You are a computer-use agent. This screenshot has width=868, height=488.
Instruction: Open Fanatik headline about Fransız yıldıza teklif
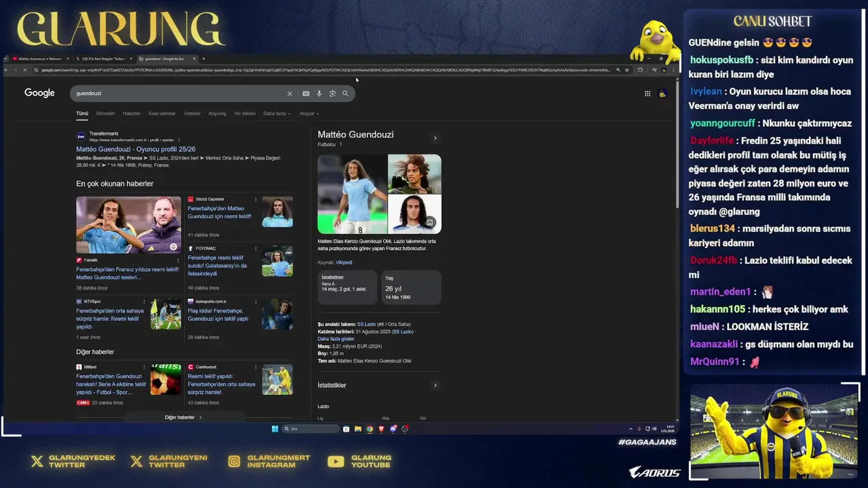tap(127, 273)
